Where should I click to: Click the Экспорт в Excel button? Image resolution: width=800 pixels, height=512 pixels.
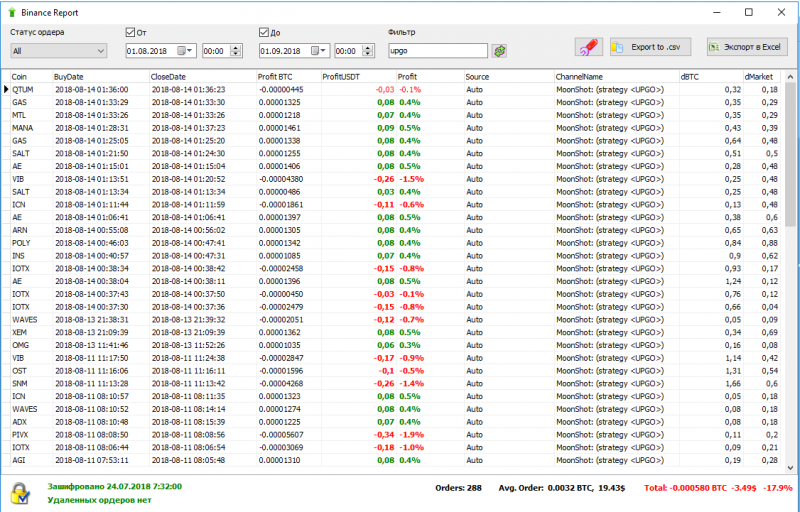(x=746, y=47)
